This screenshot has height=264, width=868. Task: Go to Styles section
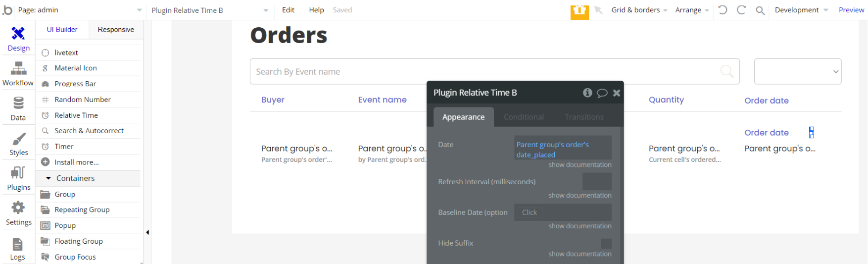click(18, 144)
